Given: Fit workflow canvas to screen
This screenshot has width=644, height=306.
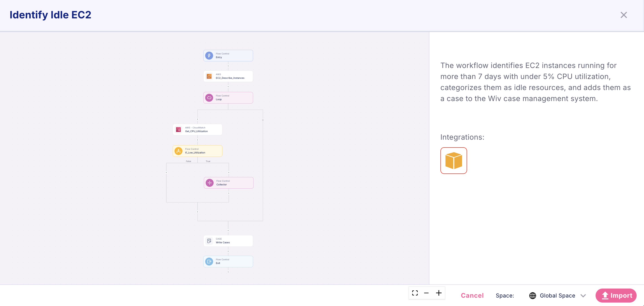Looking at the screenshot, I should pyautogui.click(x=415, y=293).
